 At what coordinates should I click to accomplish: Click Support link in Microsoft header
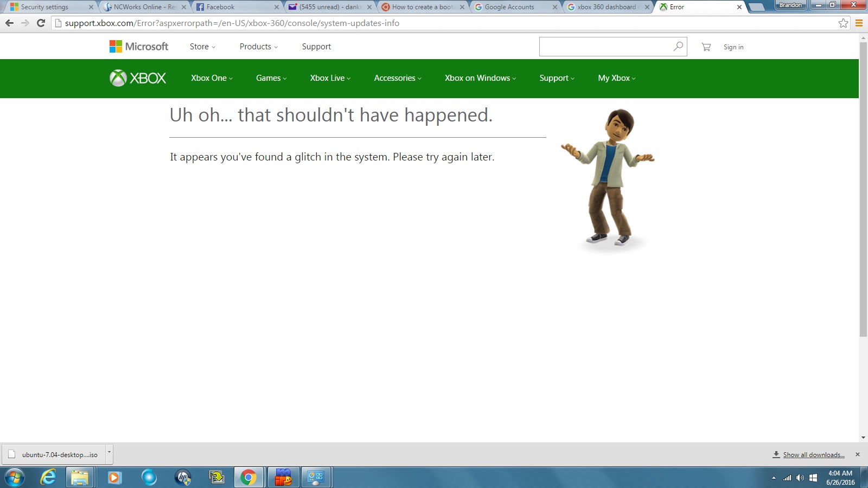[316, 47]
